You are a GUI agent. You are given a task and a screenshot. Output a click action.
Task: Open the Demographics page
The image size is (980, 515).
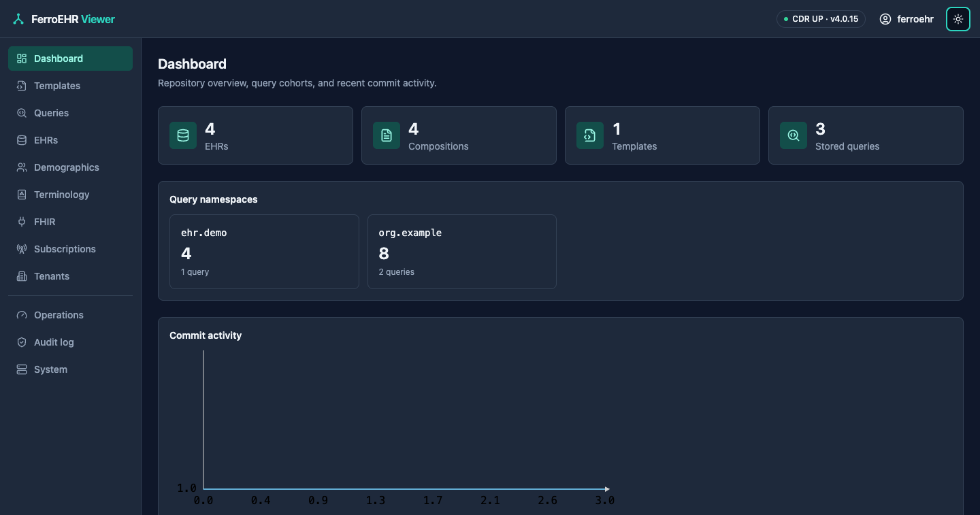point(70,167)
